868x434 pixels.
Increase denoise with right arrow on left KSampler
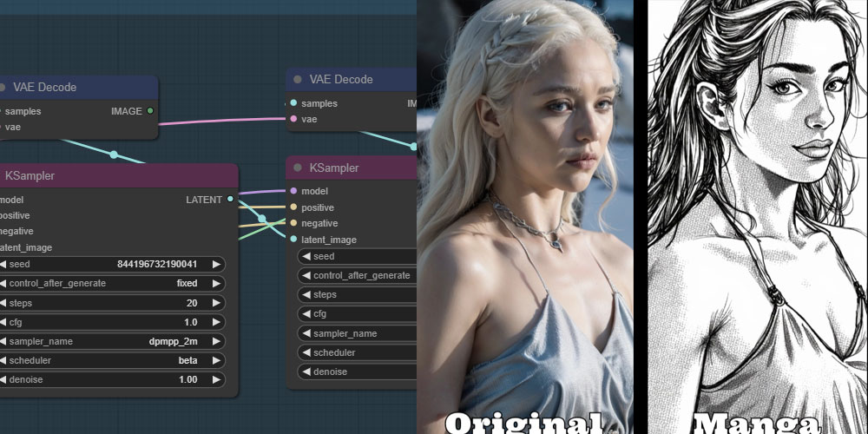[x=216, y=380]
